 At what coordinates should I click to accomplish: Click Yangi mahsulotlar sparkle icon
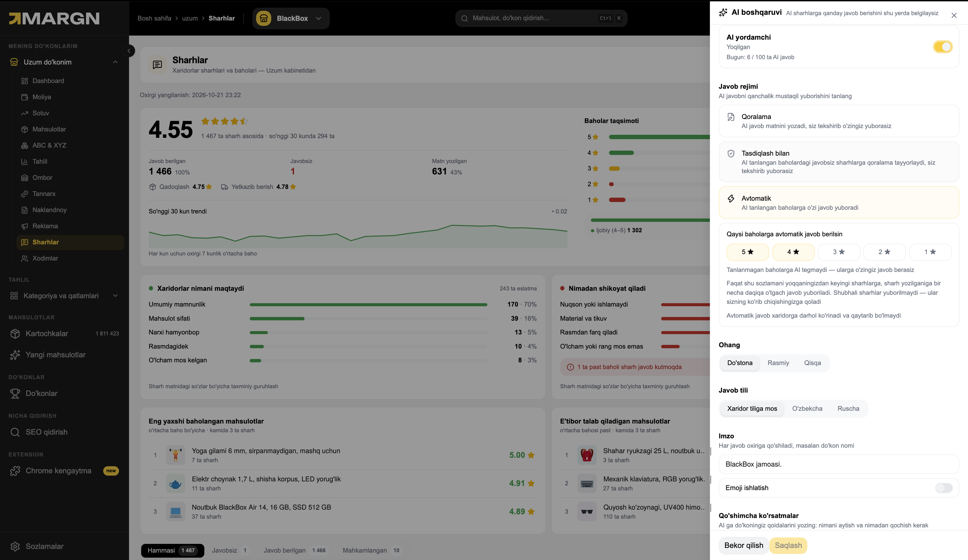15,355
